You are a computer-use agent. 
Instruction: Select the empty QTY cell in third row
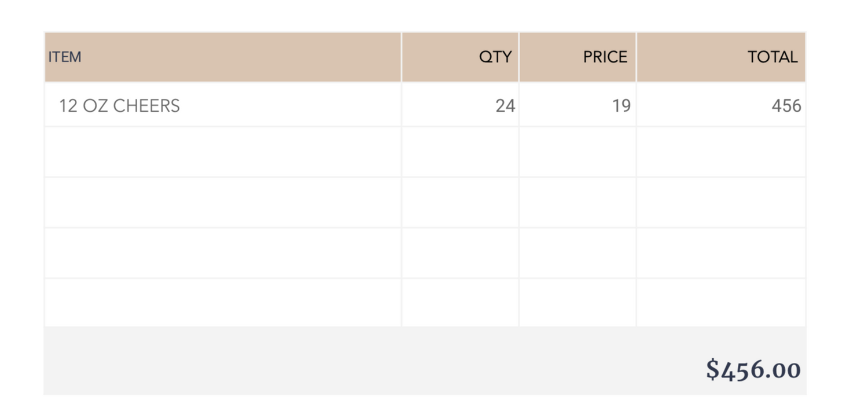pos(461,203)
